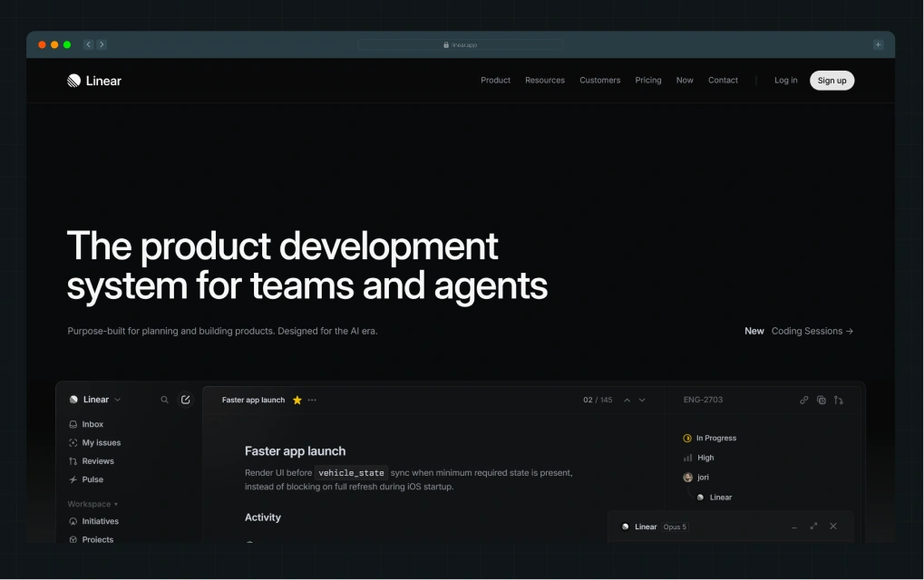Go to next issue with down chevron
Image resolution: width=924 pixels, height=580 pixels.
click(x=642, y=400)
